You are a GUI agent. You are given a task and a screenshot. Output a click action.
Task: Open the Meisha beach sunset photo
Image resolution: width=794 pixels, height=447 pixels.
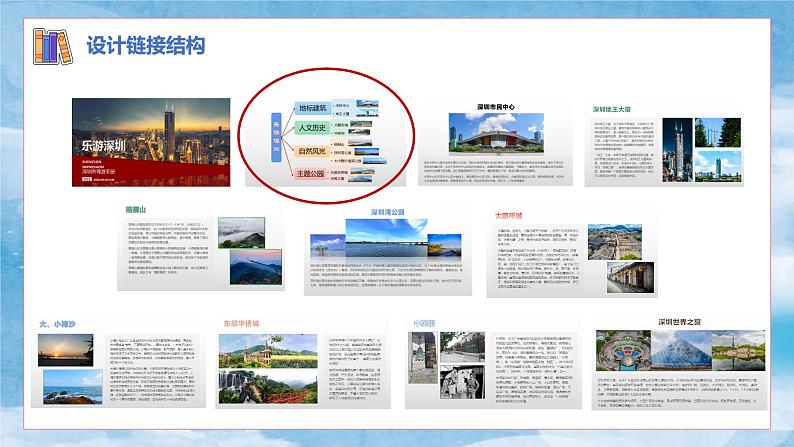pos(66,350)
